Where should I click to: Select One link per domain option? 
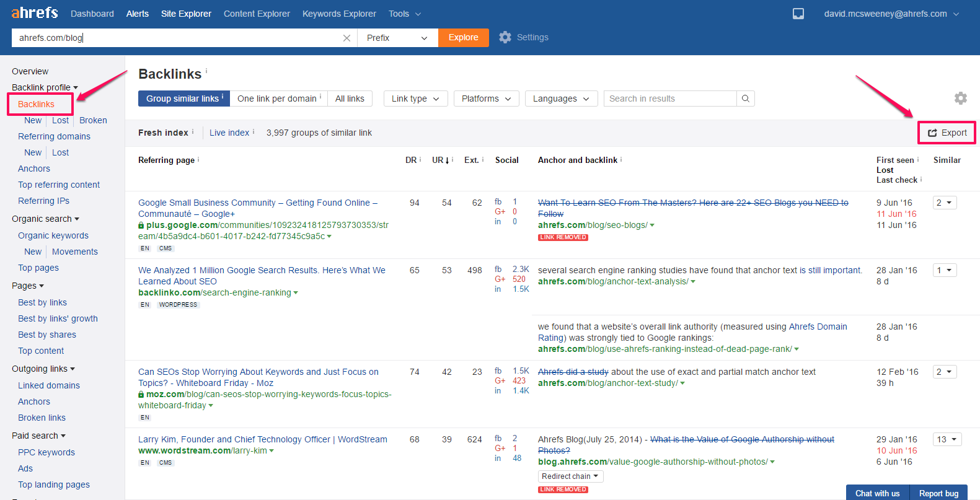point(279,99)
